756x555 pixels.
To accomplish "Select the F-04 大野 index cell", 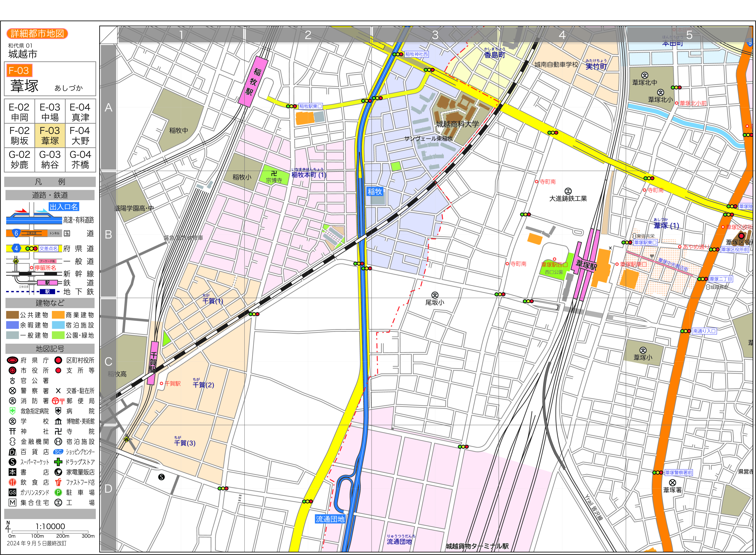I will [x=80, y=135].
